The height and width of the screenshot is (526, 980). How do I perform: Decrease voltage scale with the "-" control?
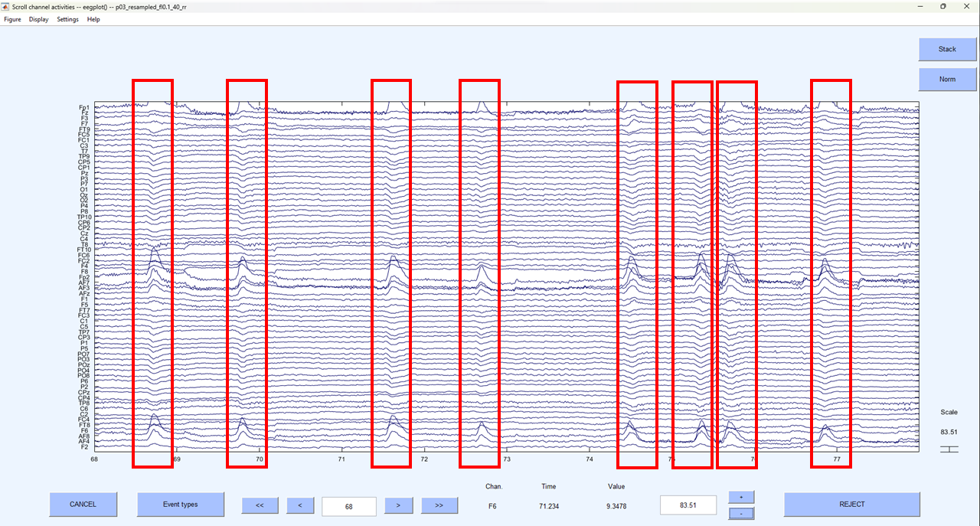740,513
